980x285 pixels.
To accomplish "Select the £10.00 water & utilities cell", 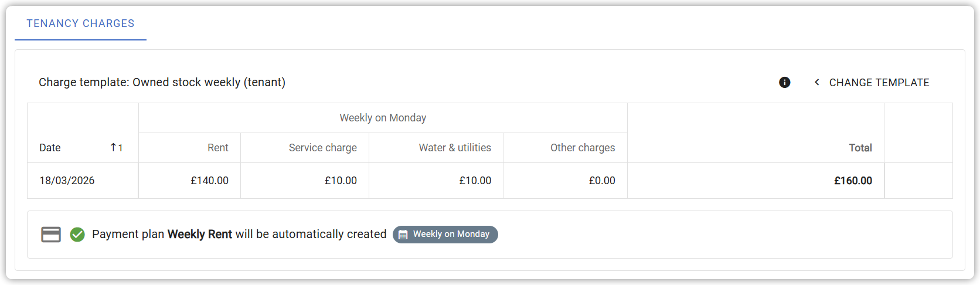I will pos(475,181).
